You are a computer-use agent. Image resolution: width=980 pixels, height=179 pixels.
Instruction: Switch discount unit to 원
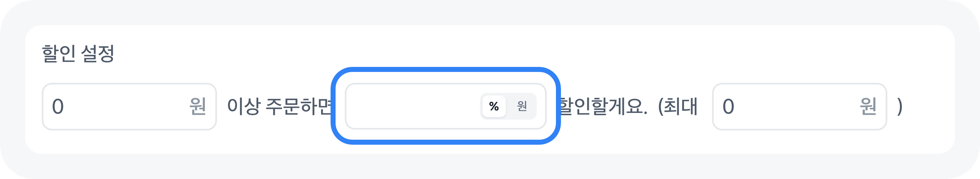[x=522, y=106]
